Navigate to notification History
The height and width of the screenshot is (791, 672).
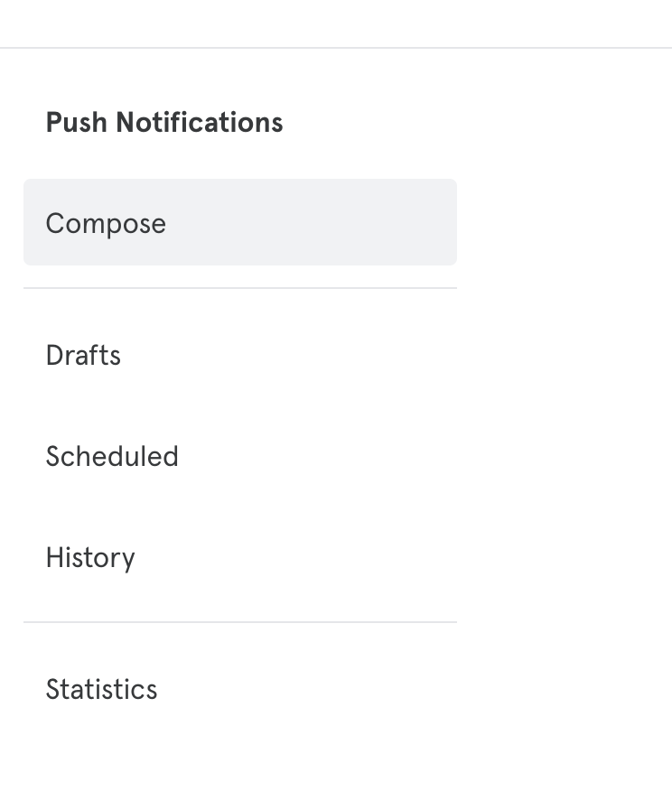click(x=90, y=557)
